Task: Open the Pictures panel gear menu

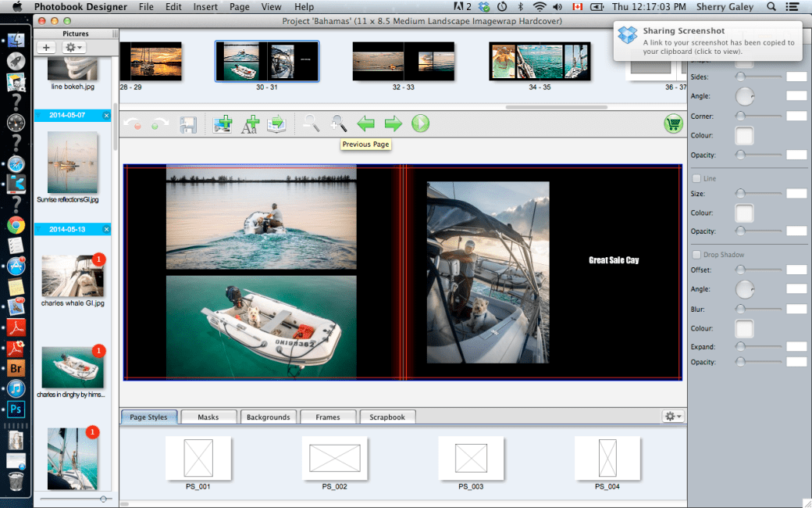Action: pos(73,47)
